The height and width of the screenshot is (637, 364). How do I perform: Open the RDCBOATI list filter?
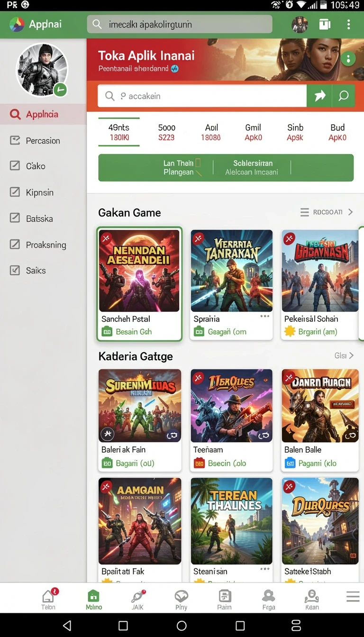[321, 212]
